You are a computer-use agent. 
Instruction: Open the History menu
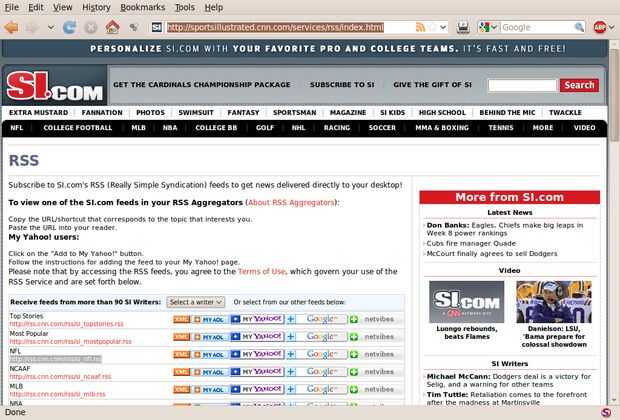click(x=96, y=7)
